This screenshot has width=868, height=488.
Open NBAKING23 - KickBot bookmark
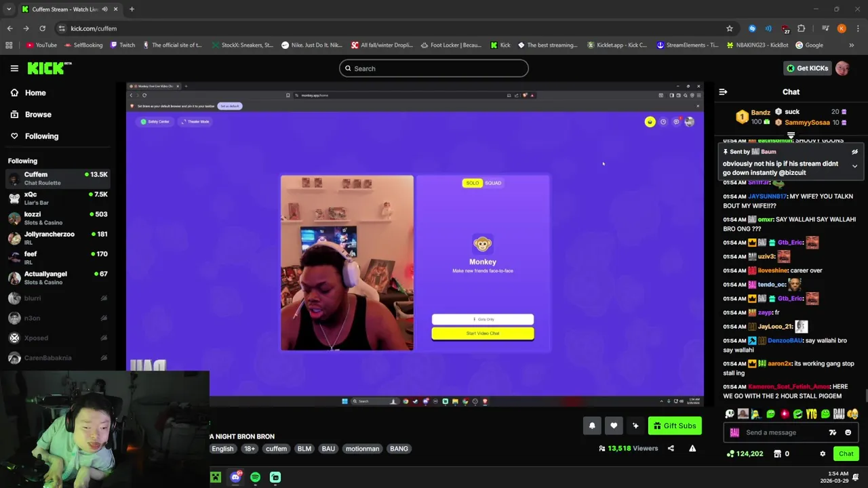pyautogui.click(x=757, y=45)
